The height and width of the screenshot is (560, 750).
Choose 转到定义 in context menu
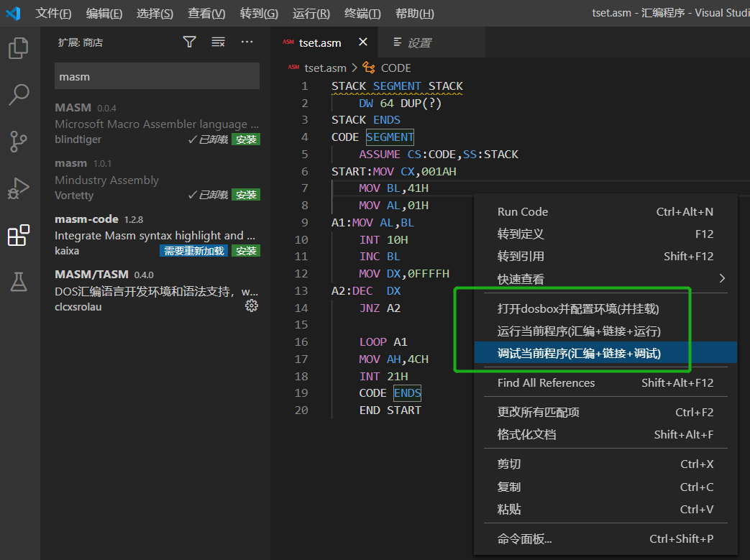click(605, 234)
